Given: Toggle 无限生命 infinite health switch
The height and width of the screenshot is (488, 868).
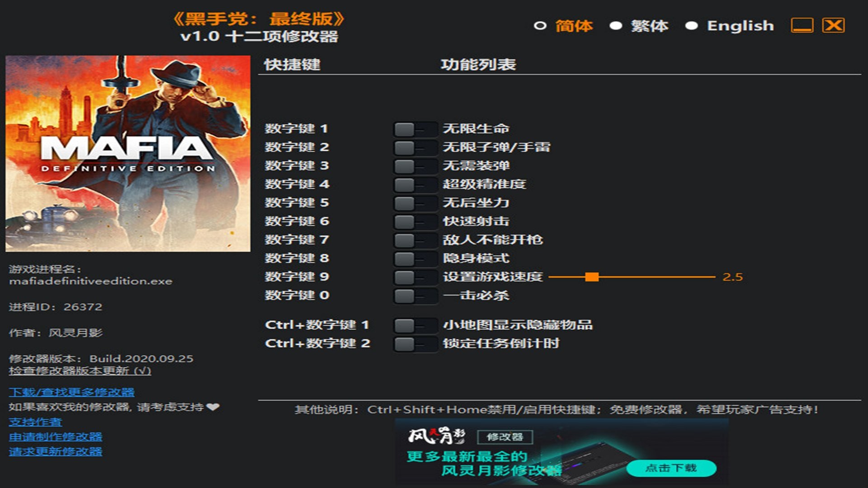Looking at the screenshot, I should (414, 129).
